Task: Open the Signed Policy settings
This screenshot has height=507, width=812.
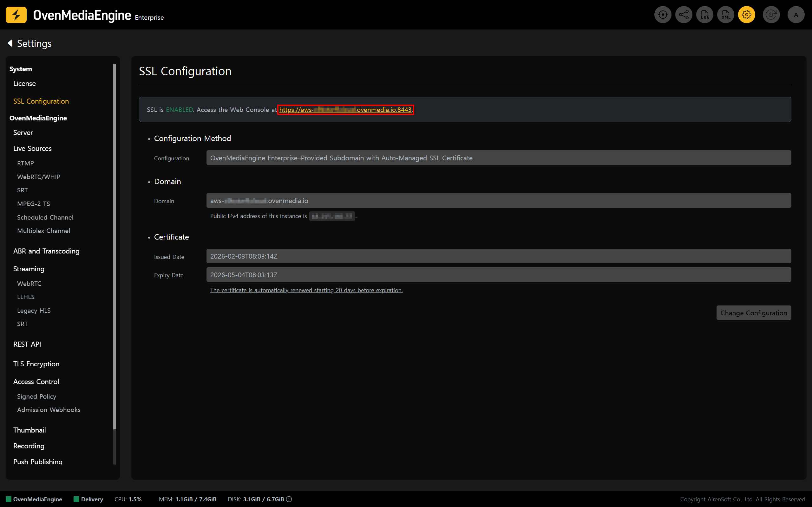Action: click(x=36, y=396)
